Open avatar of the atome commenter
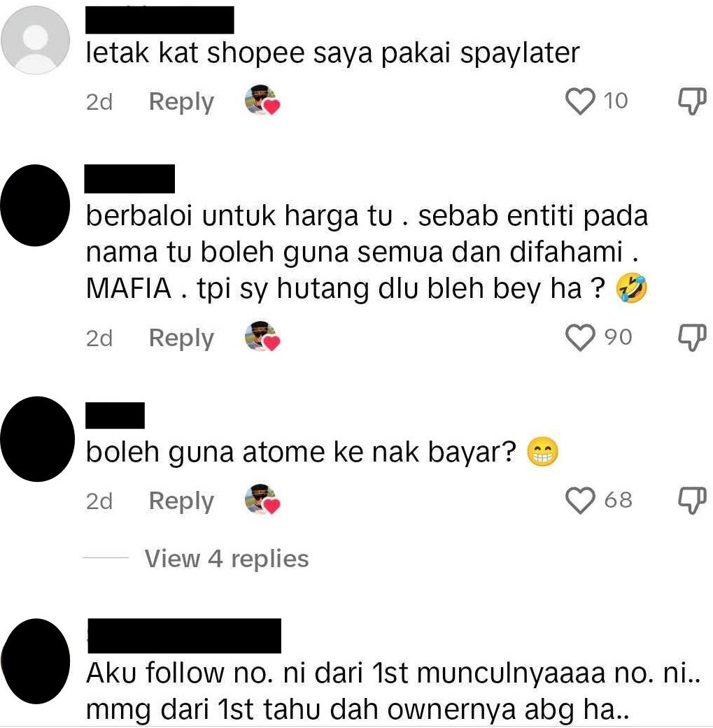Screen dimensions: 713x728 37,438
